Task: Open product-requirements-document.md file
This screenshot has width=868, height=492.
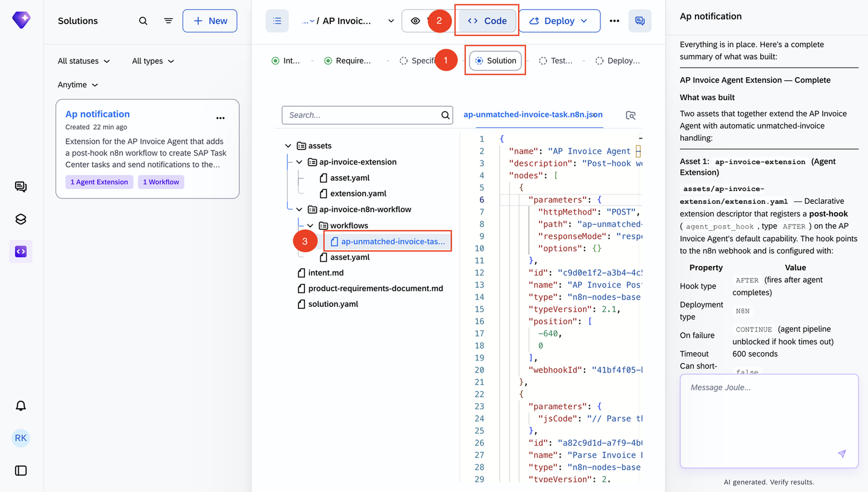Action: [376, 288]
